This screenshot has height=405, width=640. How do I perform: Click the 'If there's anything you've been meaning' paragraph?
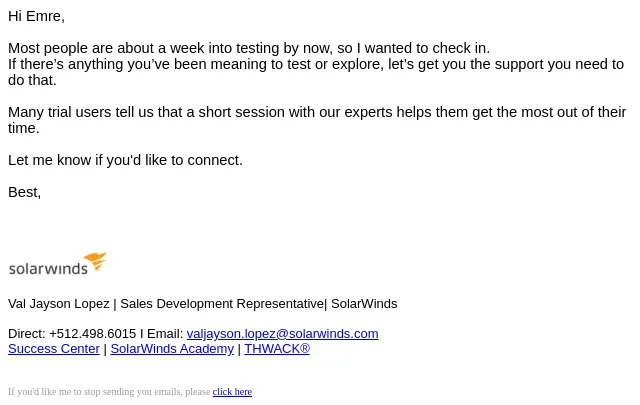click(x=316, y=72)
